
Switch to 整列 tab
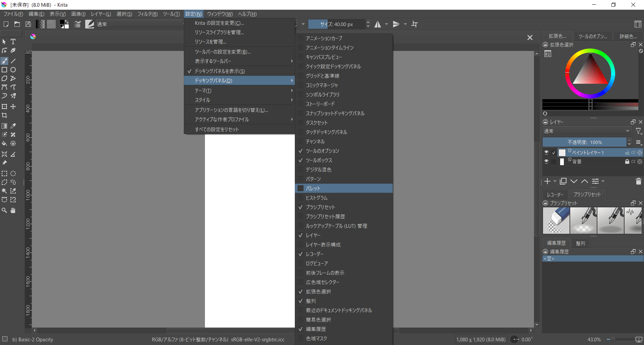coord(580,243)
